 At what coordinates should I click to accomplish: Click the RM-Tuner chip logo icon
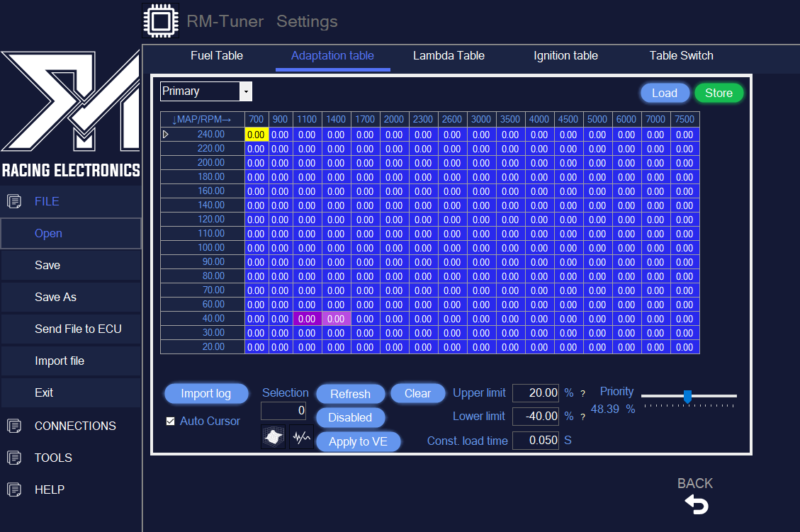(161, 21)
